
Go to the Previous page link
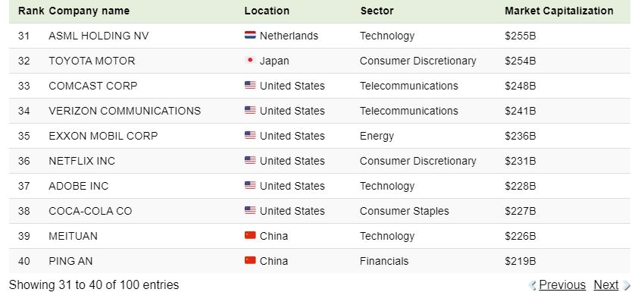pyautogui.click(x=562, y=285)
